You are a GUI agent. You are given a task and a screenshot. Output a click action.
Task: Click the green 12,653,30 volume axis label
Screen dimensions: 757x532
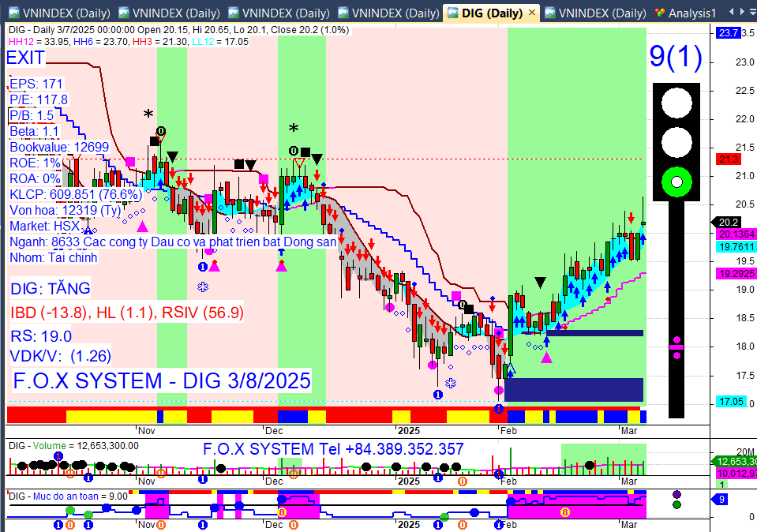[734, 462]
